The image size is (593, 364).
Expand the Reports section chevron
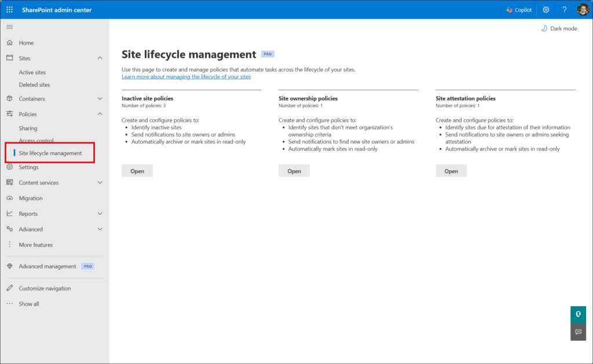coord(100,214)
